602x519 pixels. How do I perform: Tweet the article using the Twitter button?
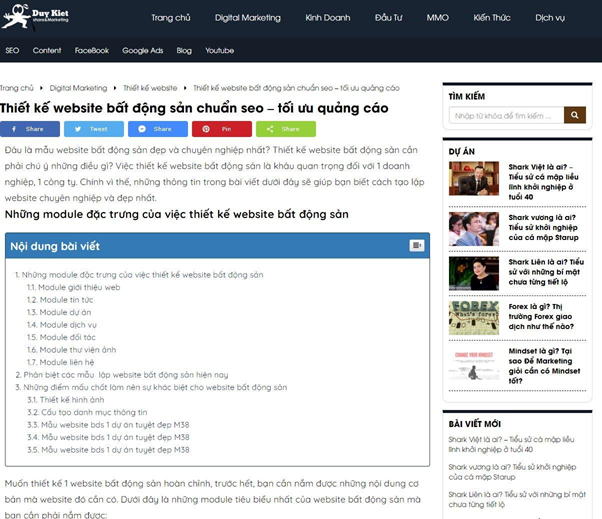coord(94,129)
